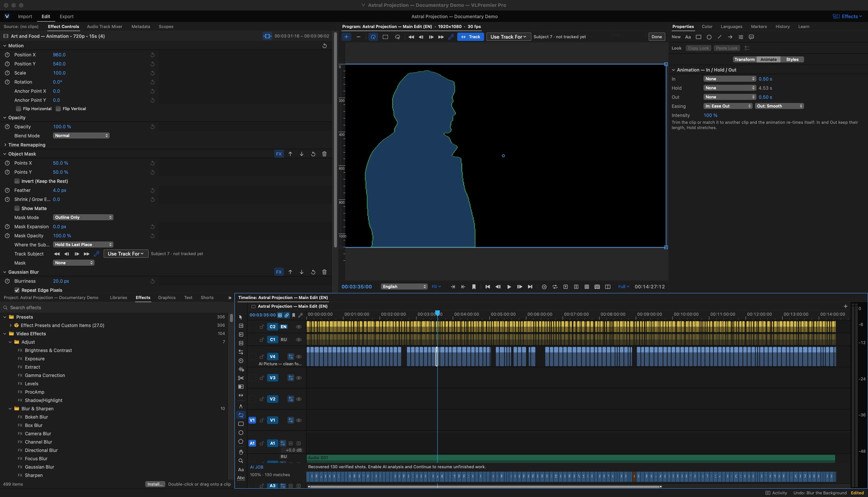Hide the C2 EN caption track
This screenshot has width=868, height=497.
(299, 327)
